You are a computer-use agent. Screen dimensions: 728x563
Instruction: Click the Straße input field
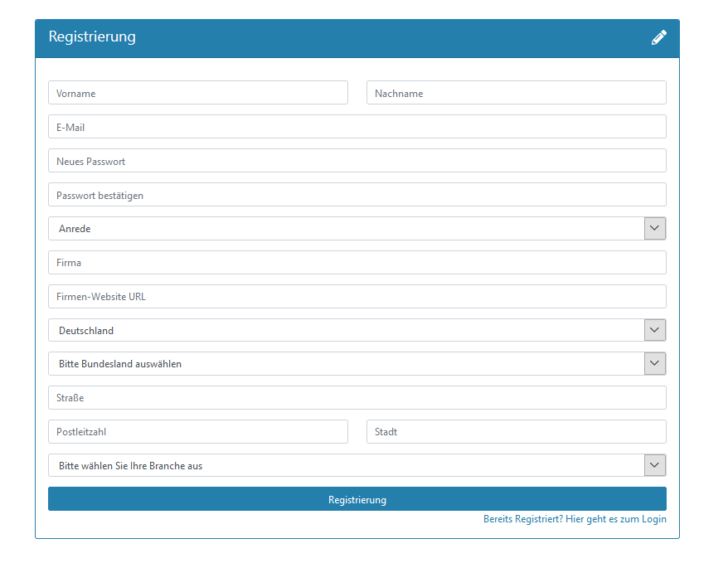357,398
